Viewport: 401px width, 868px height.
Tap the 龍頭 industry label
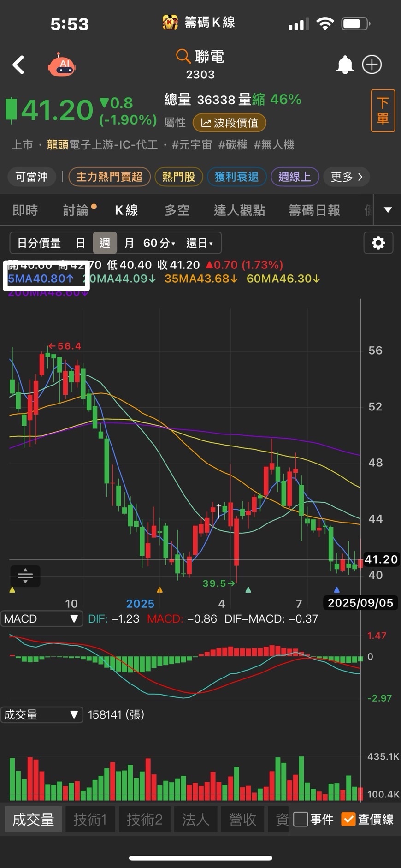tap(58, 145)
